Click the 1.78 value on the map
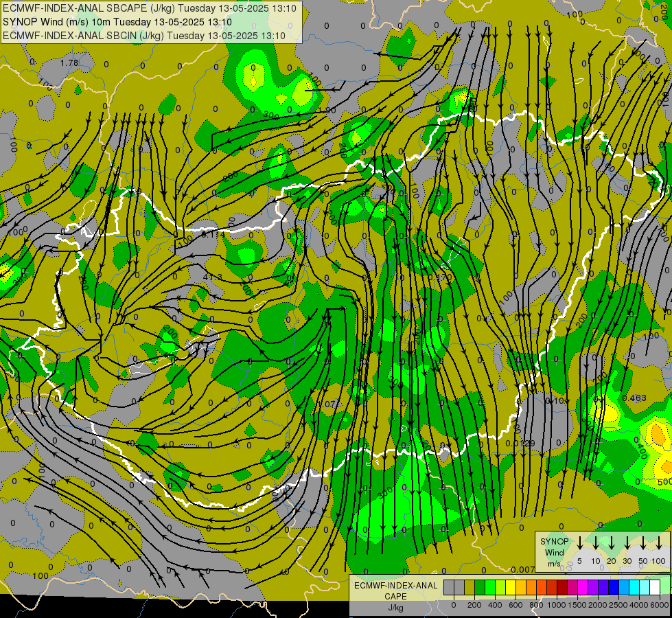 (x=69, y=63)
